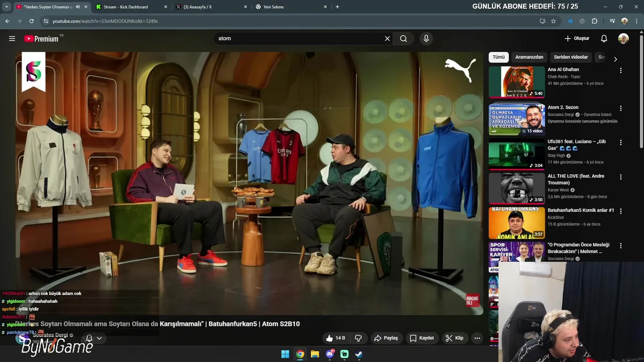Open options for Ana Al Ghaltan video
This screenshot has height=362, width=644.
click(x=620, y=70)
